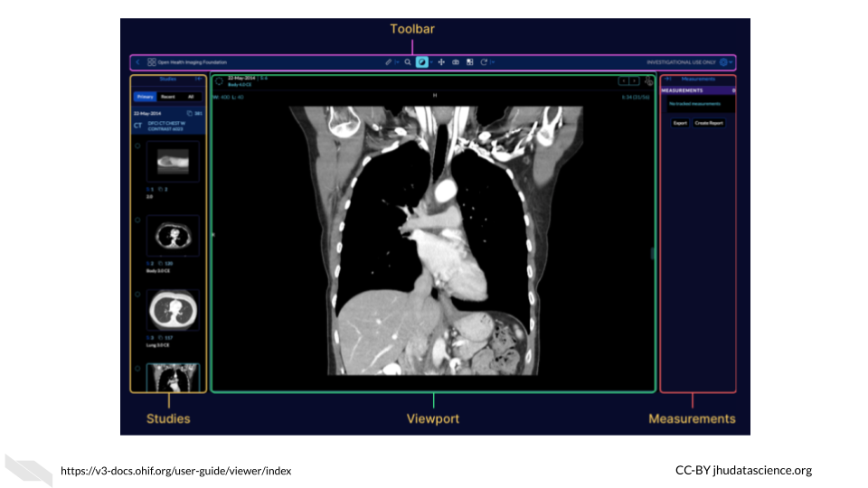
Task: Toggle tracking circle beside Lung 3.0 CE series
Action: (x=137, y=294)
